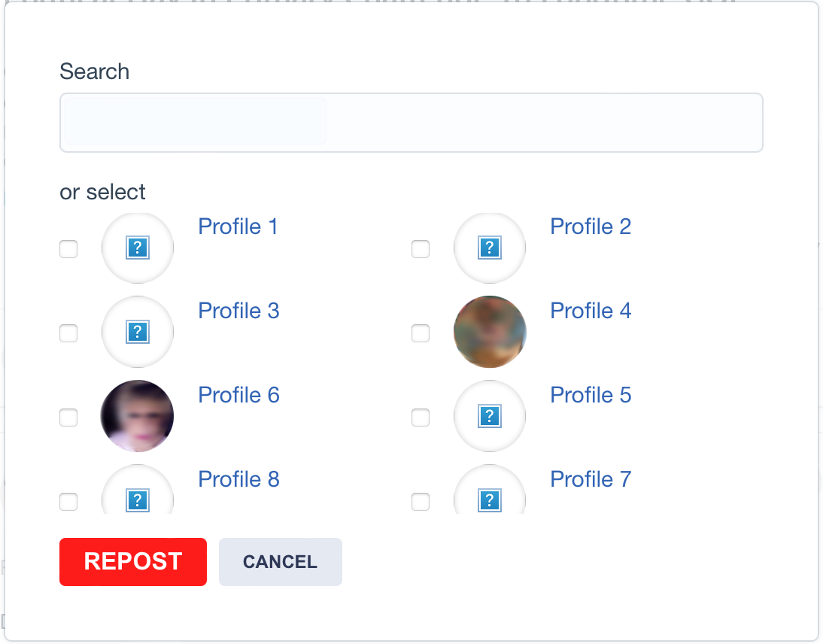Click the CANCEL button
823x644 pixels.
(x=280, y=562)
